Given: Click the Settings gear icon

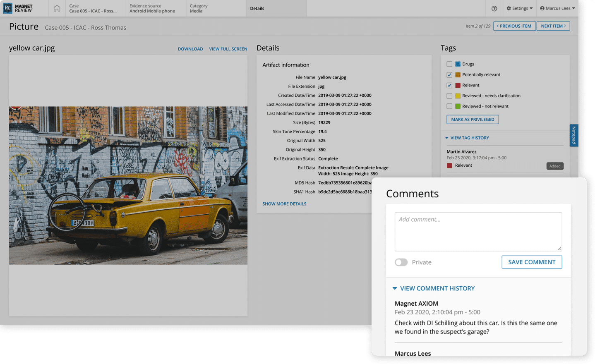Looking at the screenshot, I should pos(509,8).
